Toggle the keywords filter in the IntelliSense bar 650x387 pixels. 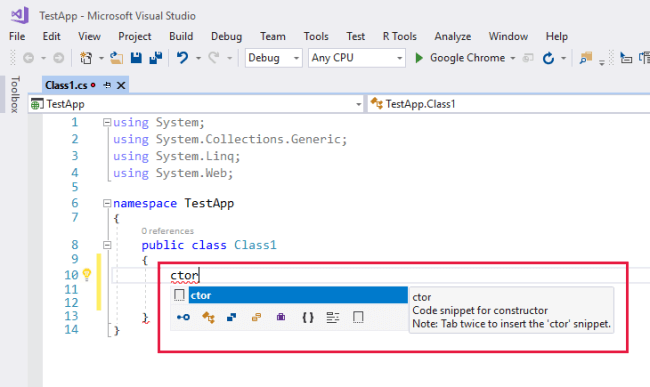(332, 317)
